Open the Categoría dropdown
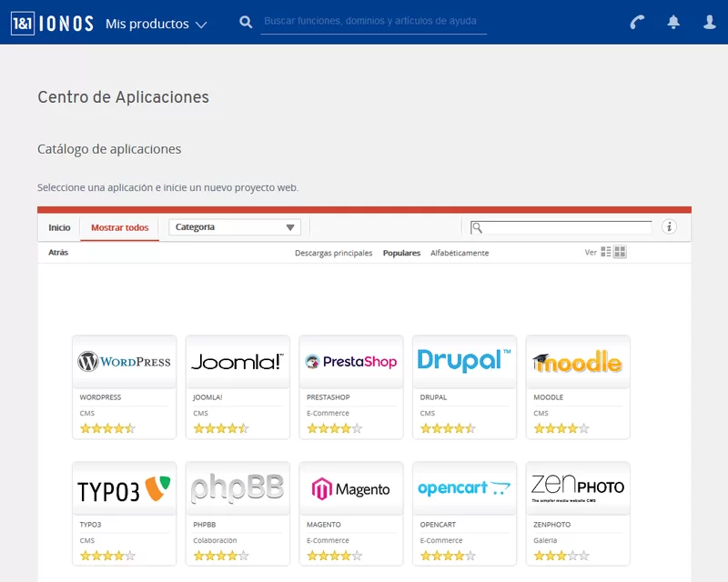Viewport: 728px width, 582px height. [235, 227]
